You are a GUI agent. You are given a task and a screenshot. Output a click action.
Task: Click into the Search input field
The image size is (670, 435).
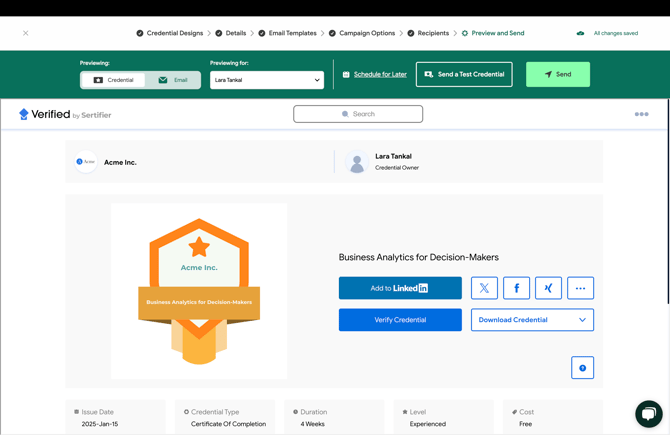coord(358,114)
